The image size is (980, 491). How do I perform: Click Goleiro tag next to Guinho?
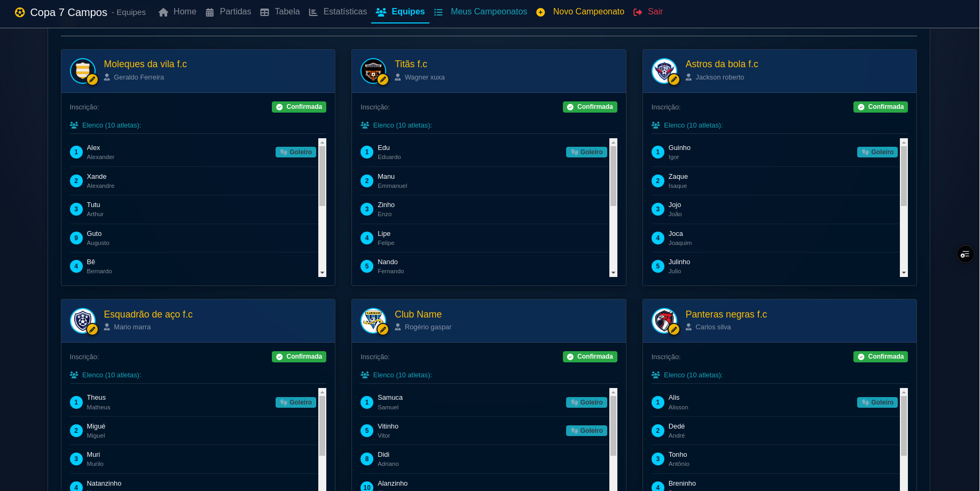point(877,152)
